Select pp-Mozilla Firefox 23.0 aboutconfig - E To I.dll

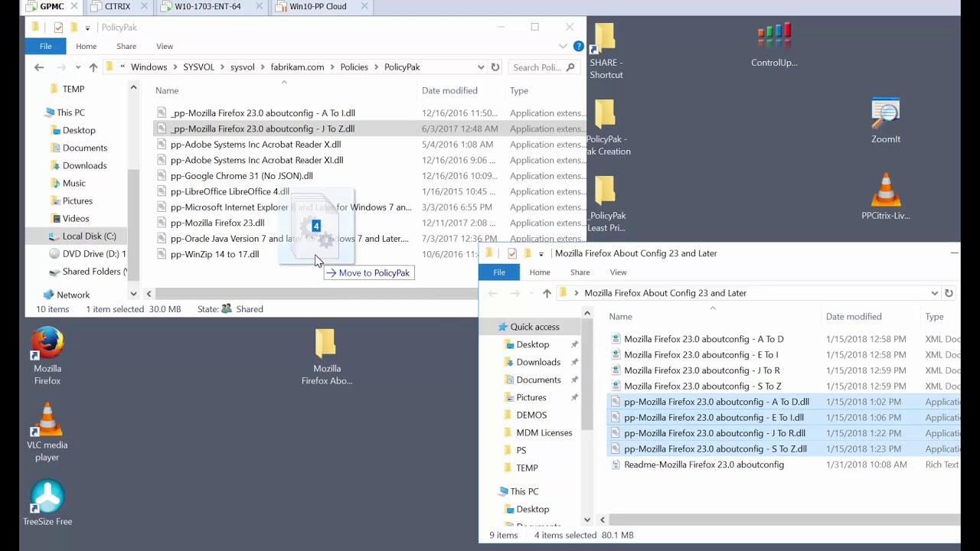[714, 418]
